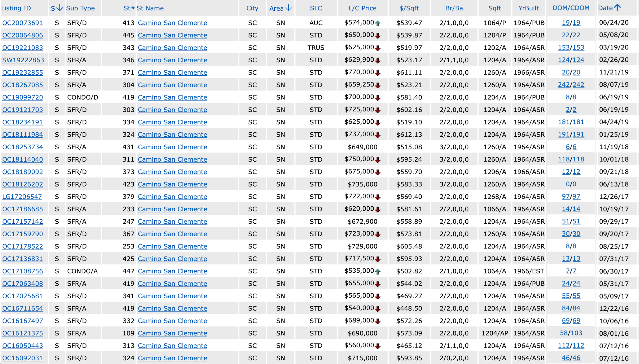Screen dimensions: 639x364
Task: Click the AUC sale condition cell
Action: [316, 23]
